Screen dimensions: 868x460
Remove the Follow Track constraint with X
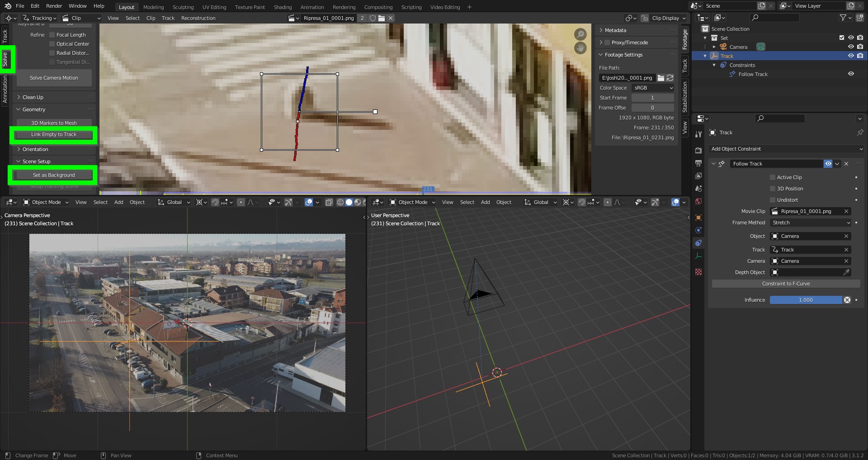(846, 164)
